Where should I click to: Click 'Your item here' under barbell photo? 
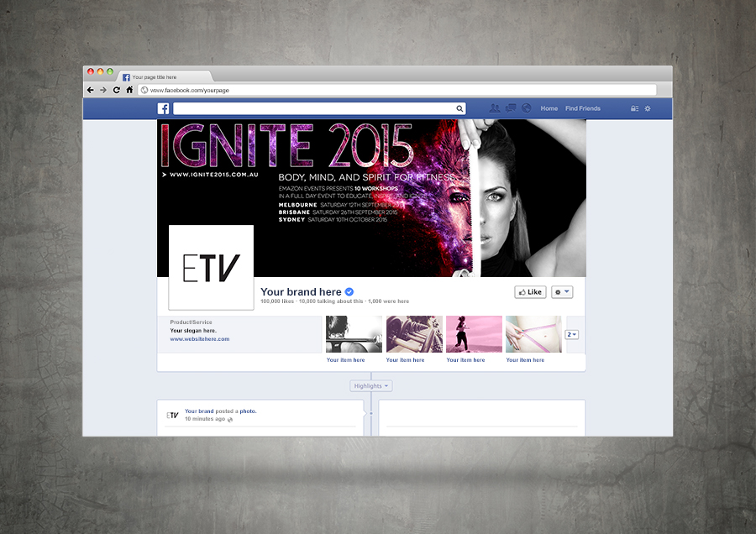pos(346,360)
